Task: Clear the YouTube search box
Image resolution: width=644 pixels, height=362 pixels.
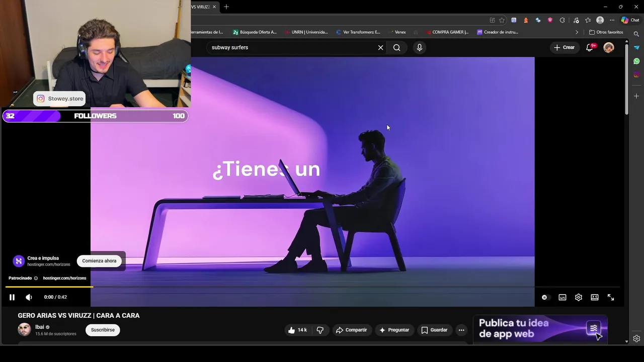Action: pos(380,47)
